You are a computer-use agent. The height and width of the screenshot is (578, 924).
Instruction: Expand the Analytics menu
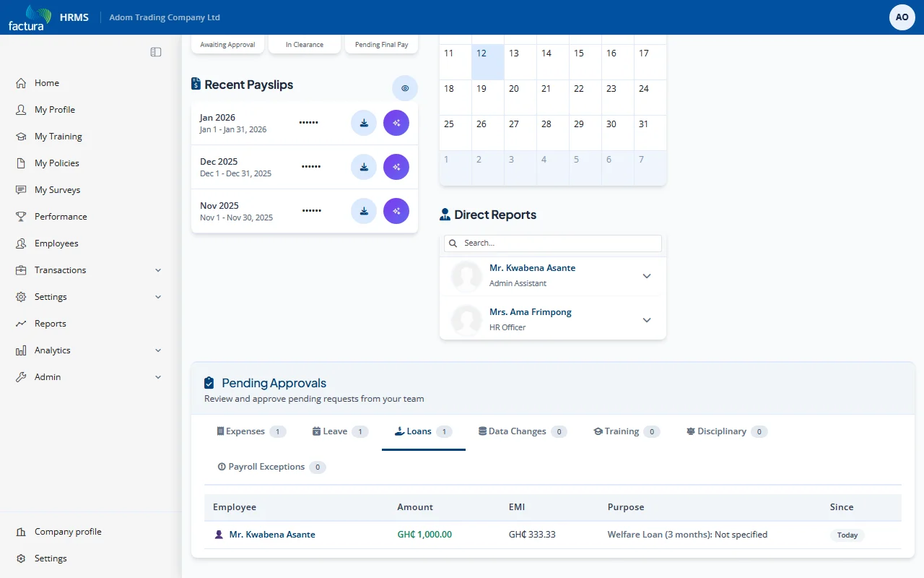coord(158,350)
